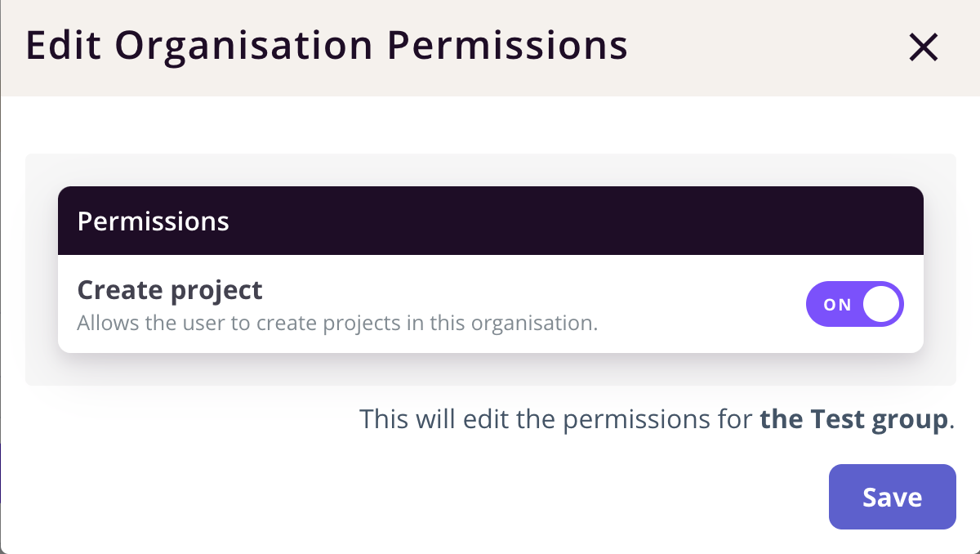Click the X icon in dialog header
Viewport: 980px width, 554px height.
[924, 48]
